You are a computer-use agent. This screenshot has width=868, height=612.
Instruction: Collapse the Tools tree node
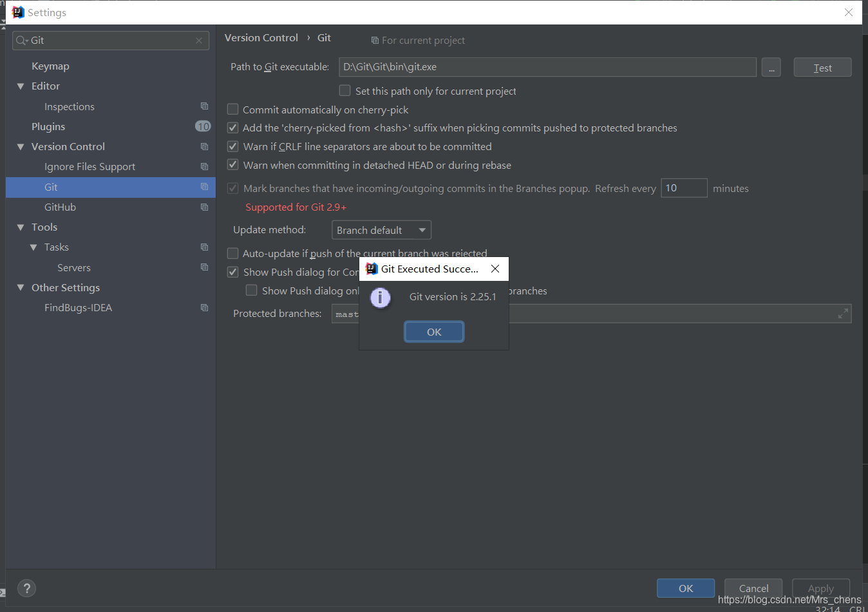pos(21,227)
